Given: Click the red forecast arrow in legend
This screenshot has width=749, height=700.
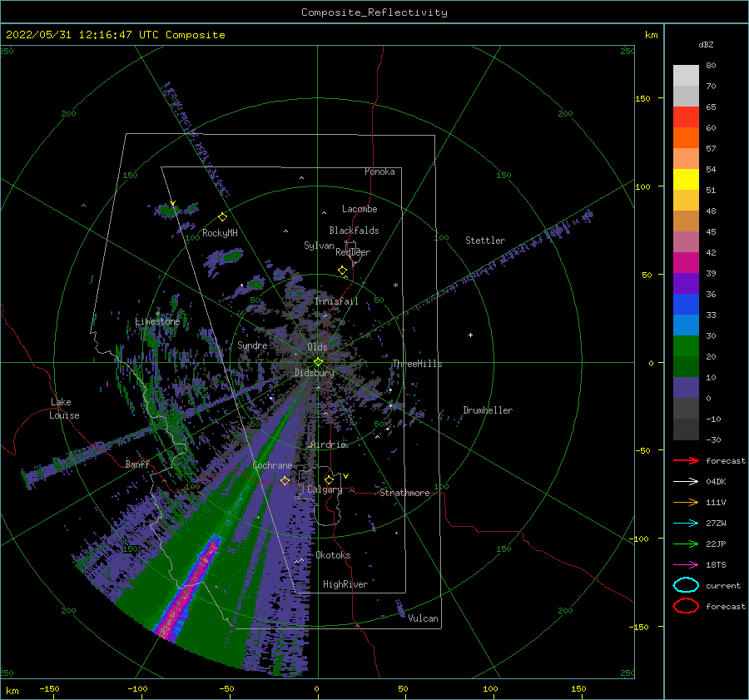Looking at the screenshot, I should 686,460.
